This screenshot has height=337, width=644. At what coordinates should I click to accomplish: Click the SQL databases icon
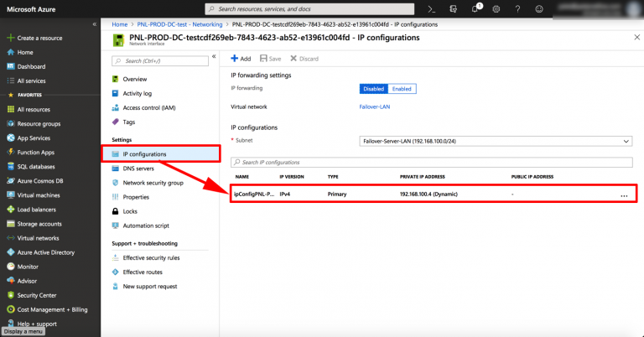[11, 167]
